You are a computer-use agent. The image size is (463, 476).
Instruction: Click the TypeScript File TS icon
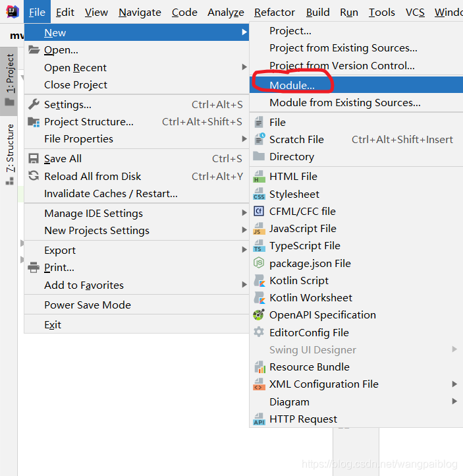click(259, 246)
